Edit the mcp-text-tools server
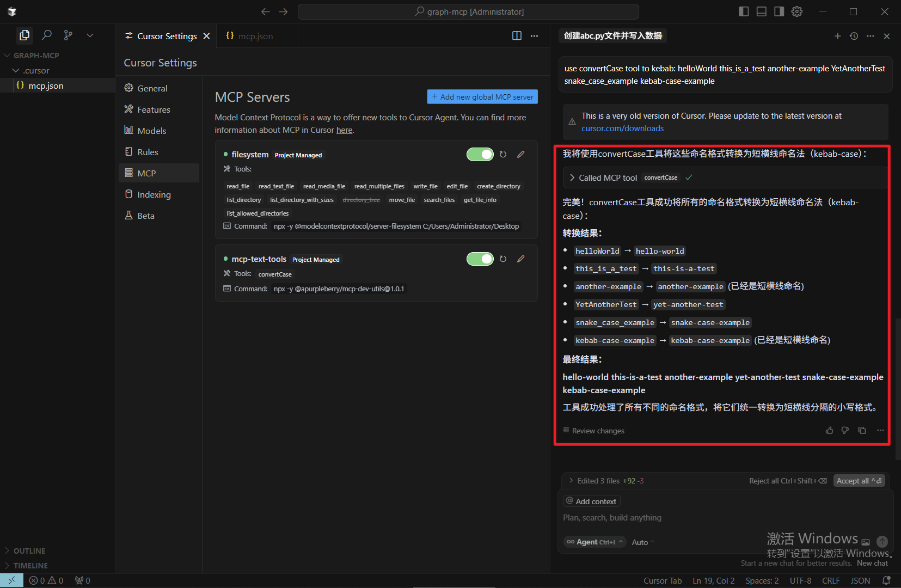 (521, 259)
